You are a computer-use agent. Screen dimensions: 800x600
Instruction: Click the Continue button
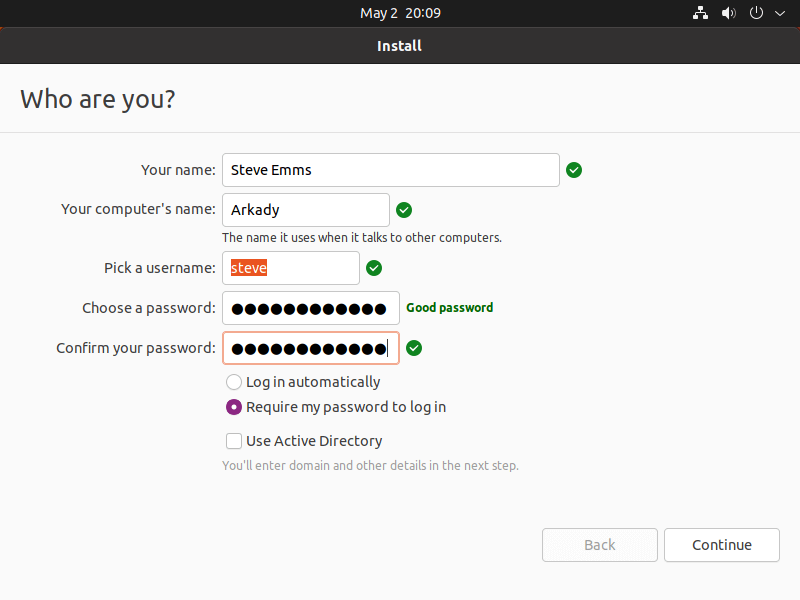(x=722, y=545)
